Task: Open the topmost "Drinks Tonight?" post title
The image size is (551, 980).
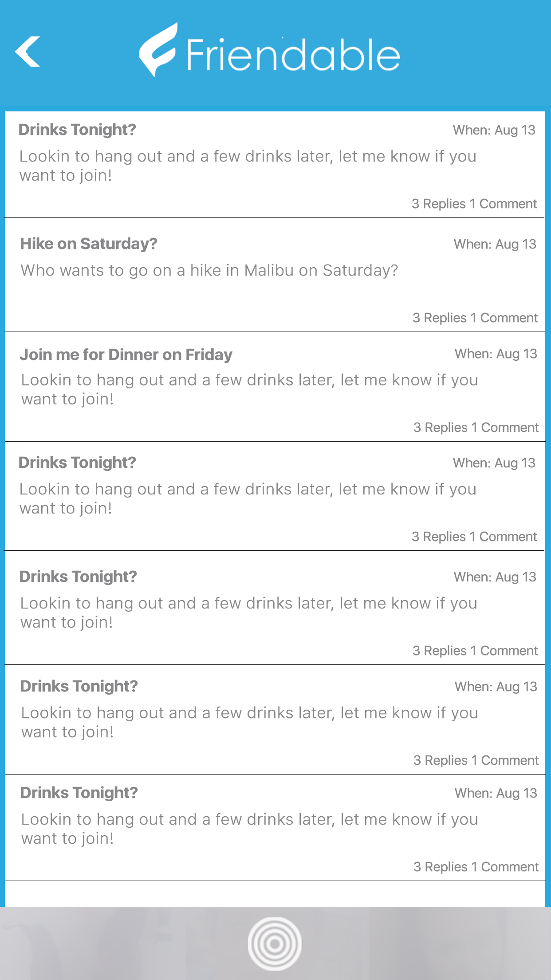Action: 77,130
